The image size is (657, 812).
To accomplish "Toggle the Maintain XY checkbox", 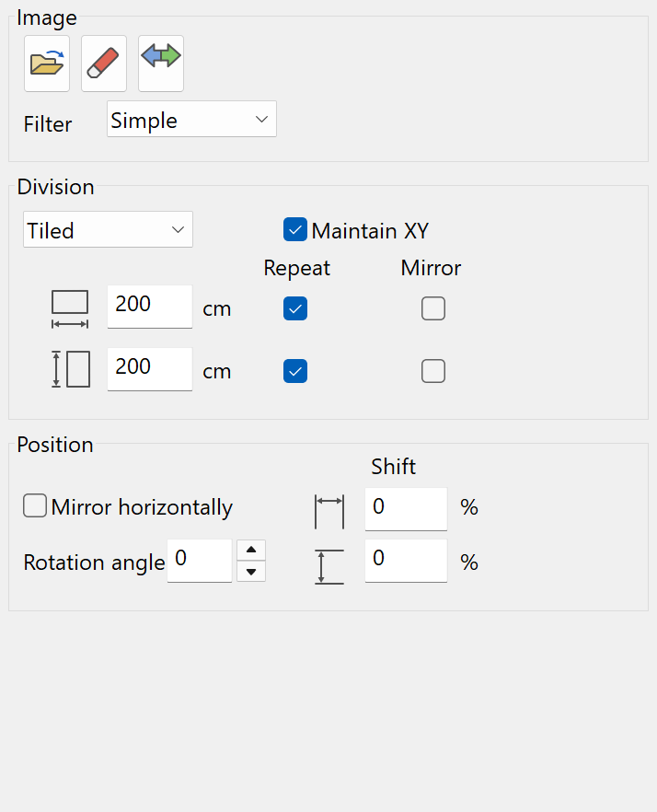I will coord(295,230).
